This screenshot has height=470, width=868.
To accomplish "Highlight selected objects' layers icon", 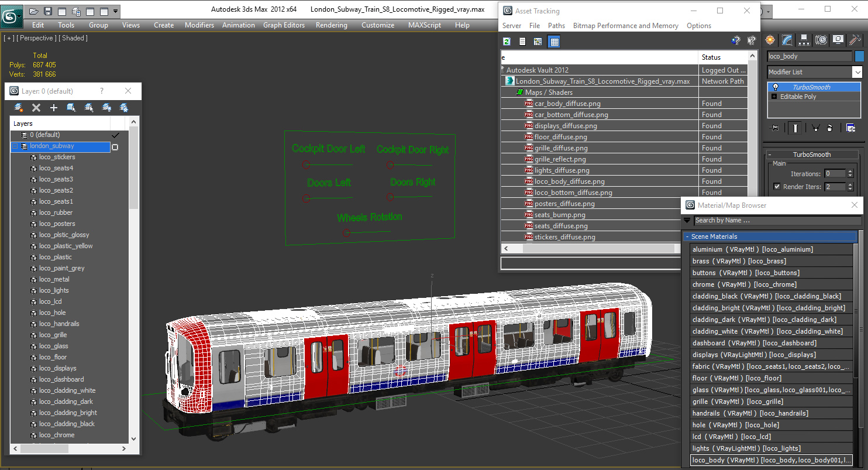I will [x=89, y=108].
